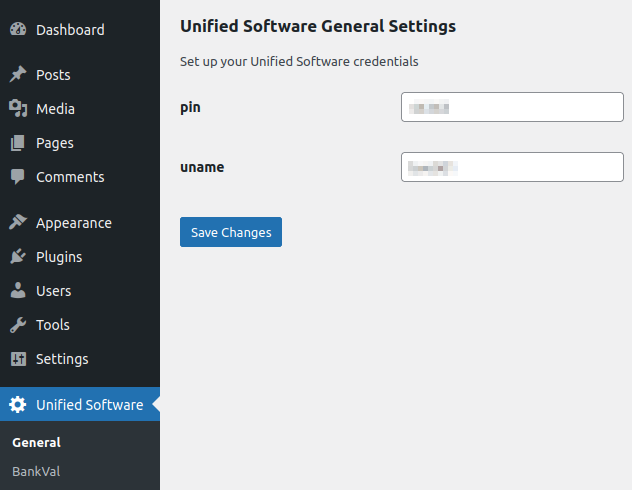
Task: Click the Plugins plug icon
Action: click(x=18, y=257)
